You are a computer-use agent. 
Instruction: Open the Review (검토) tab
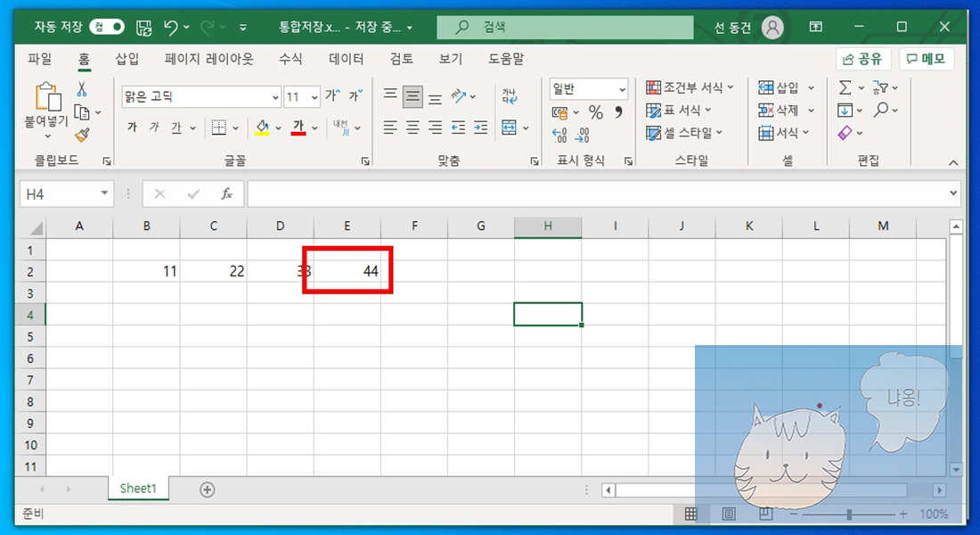pyautogui.click(x=401, y=59)
